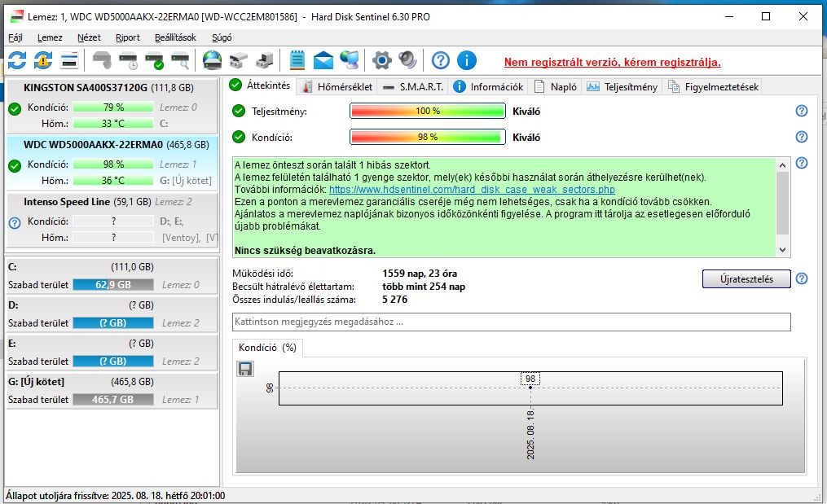Select the WDC WD5000AAKX-22ERMA0 disk
This screenshot has height=504, width=827.
pos(112,162)
